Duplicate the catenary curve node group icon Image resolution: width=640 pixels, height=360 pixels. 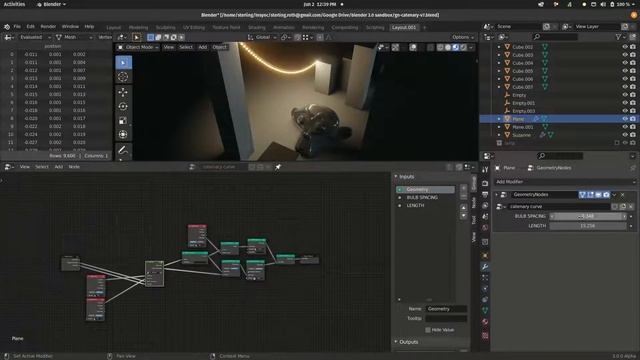point(623,207)
